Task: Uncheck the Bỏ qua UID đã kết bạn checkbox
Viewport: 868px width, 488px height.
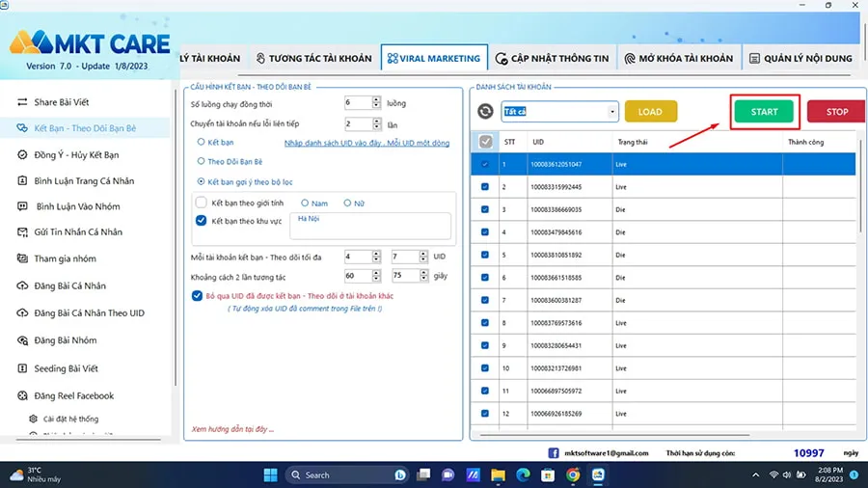Action: (197, 296)
